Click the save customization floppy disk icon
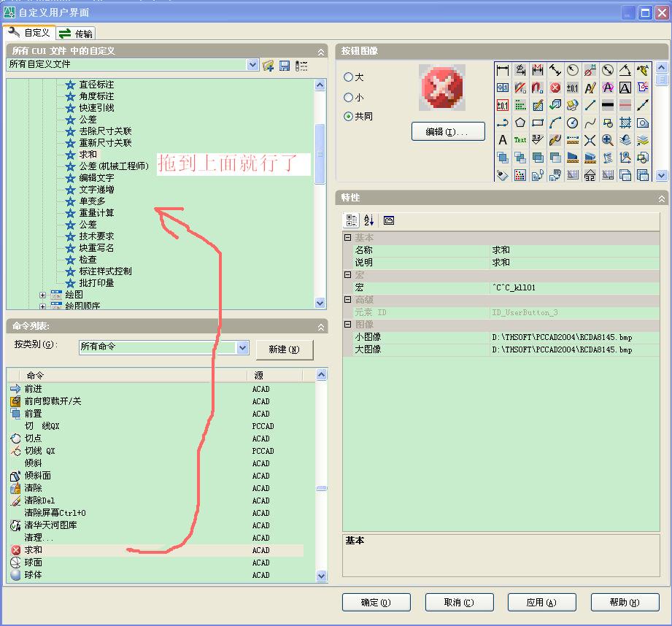Viewport: 672px width, 626px height. coord(285,66)
